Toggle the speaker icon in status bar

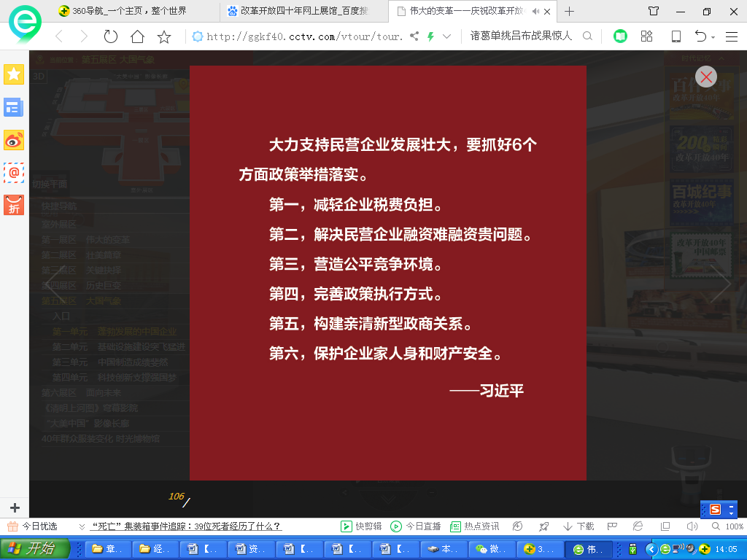(692, 526)
